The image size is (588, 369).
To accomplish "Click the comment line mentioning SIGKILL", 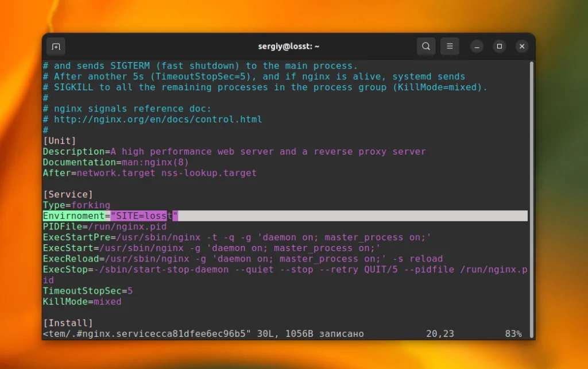I will [x=265, y=87].
